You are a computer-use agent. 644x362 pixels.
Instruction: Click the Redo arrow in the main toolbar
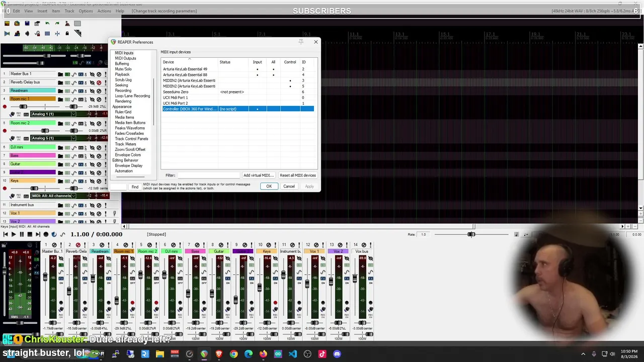click(x=57, y=23)
